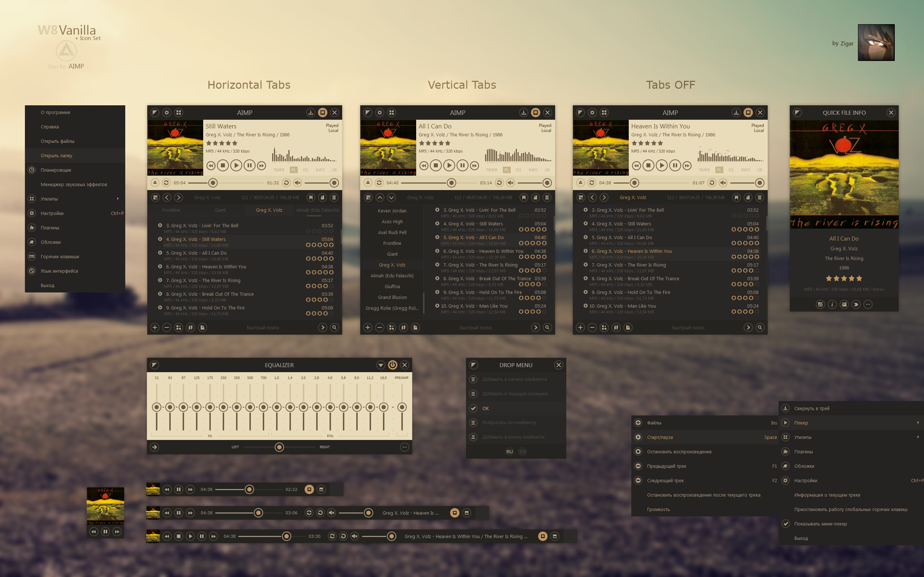Open AIMP settings via the gear icon
Screen dimensions: 924x577
pos(166,113)
